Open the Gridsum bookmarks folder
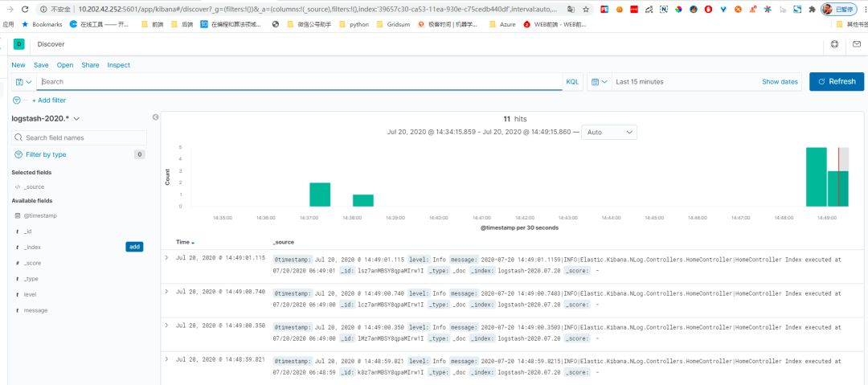This screenshot has height=385, width=868. [x=393, y=24]
